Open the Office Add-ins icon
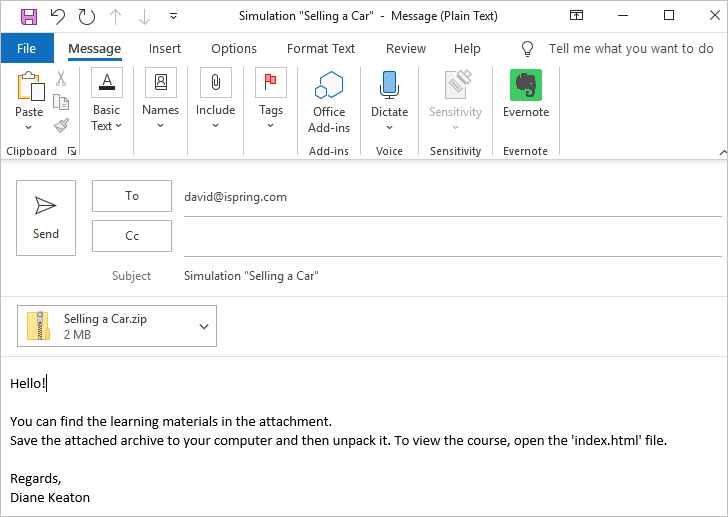This screenshot has height=517, width=728. 328,87
